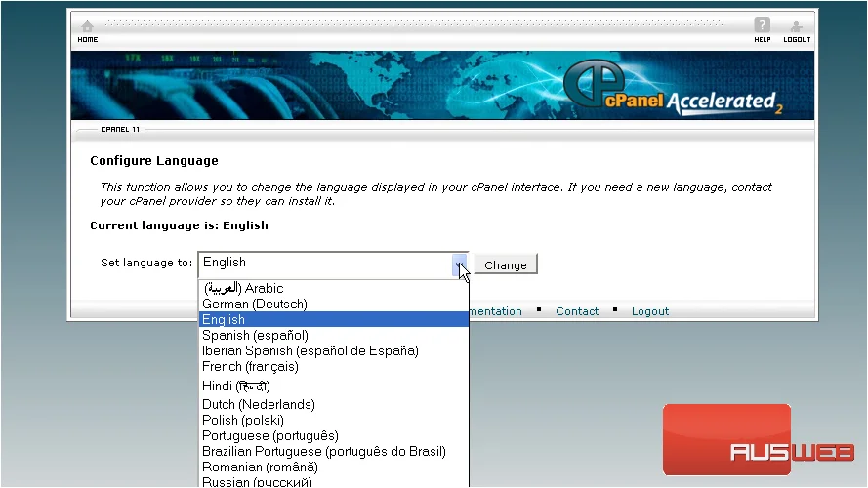868x488 pixels.
Task: Select Russian option in list
Action: coord(334,481)
